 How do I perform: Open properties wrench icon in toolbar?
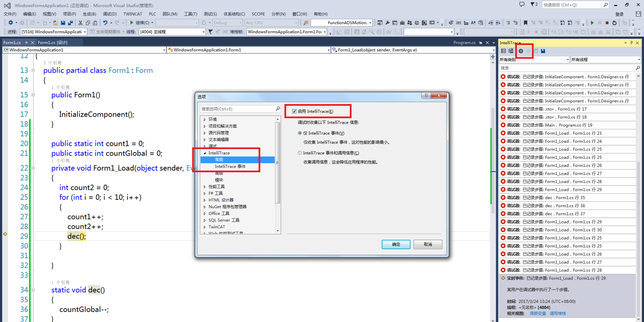click(x=388, y=23)
